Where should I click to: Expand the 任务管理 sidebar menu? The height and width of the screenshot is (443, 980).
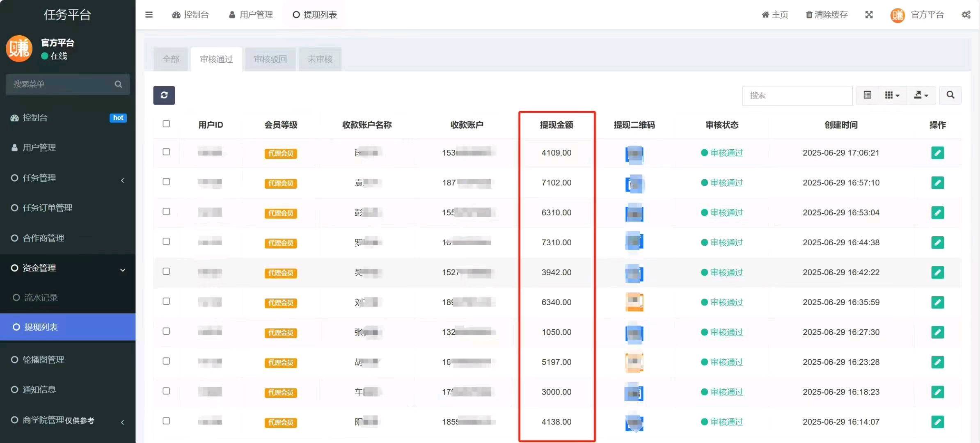click(68, 178)
